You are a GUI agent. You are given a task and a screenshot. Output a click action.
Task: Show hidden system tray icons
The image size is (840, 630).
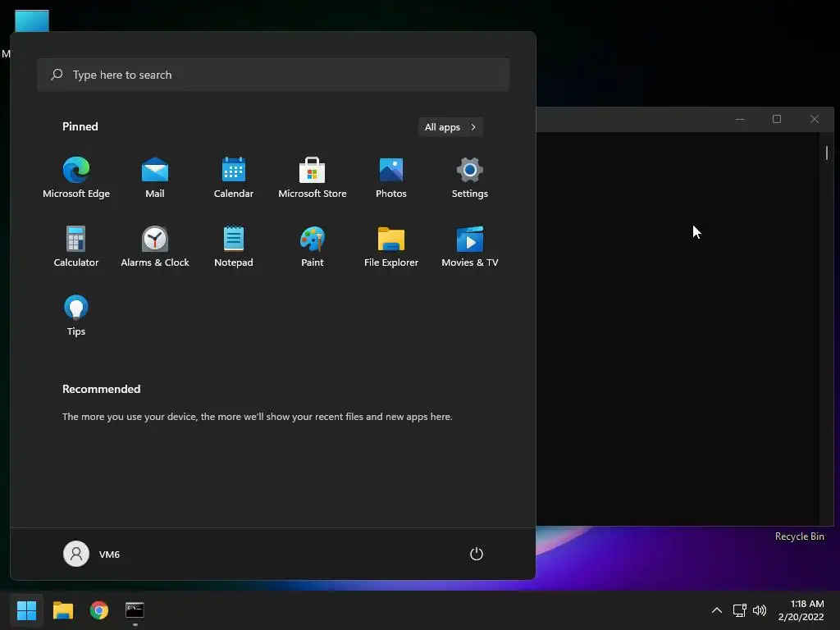coord(717,610)
